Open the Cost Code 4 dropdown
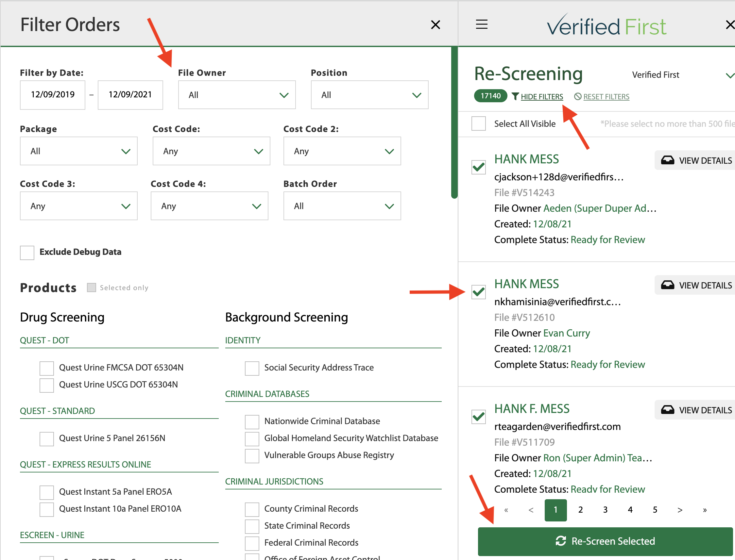Screen dimensions: 735x560 (210, 206)
